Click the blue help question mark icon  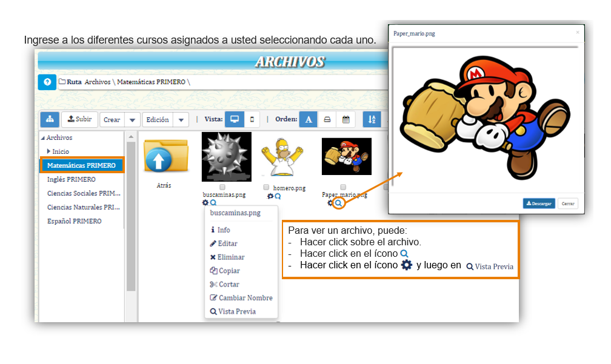tap(47, 82)
